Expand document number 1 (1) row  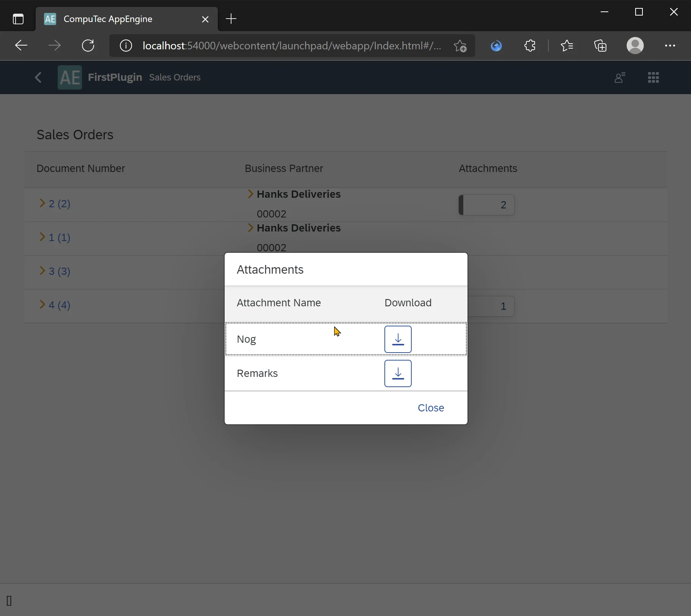pyautogui.click(x=42, y=237)
